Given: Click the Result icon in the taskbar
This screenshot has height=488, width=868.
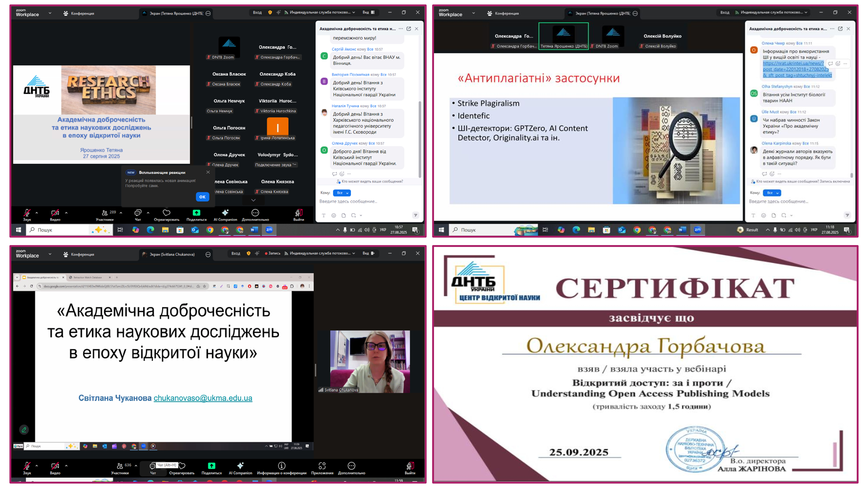Looking at the screenshot, I should tap(740, 230).
